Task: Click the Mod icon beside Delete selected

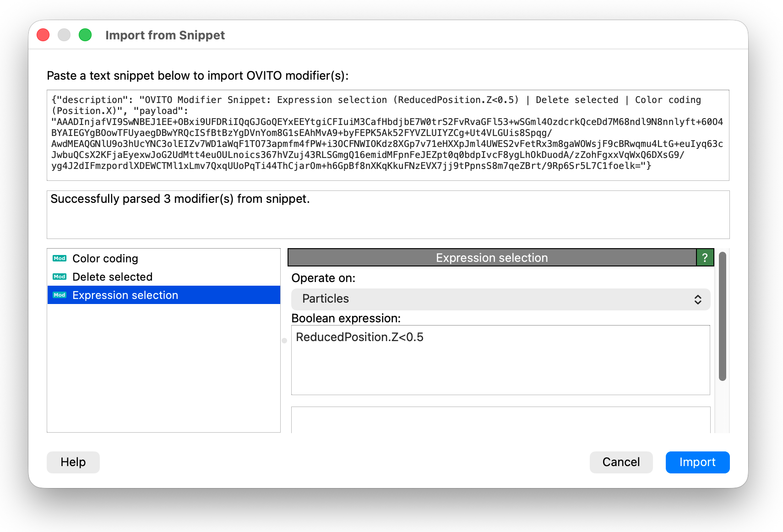Action: 60,277
